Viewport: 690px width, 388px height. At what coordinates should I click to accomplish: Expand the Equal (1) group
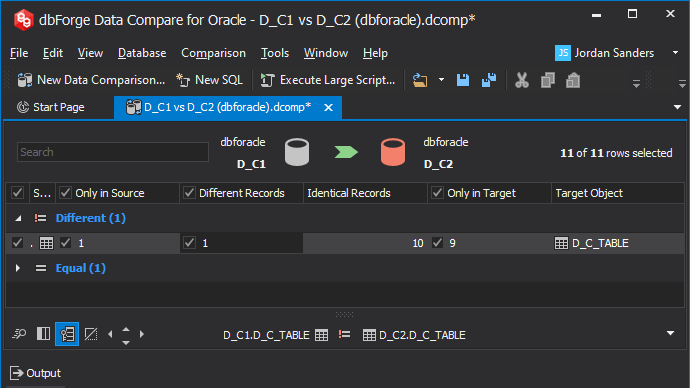[x=18, y=268]
